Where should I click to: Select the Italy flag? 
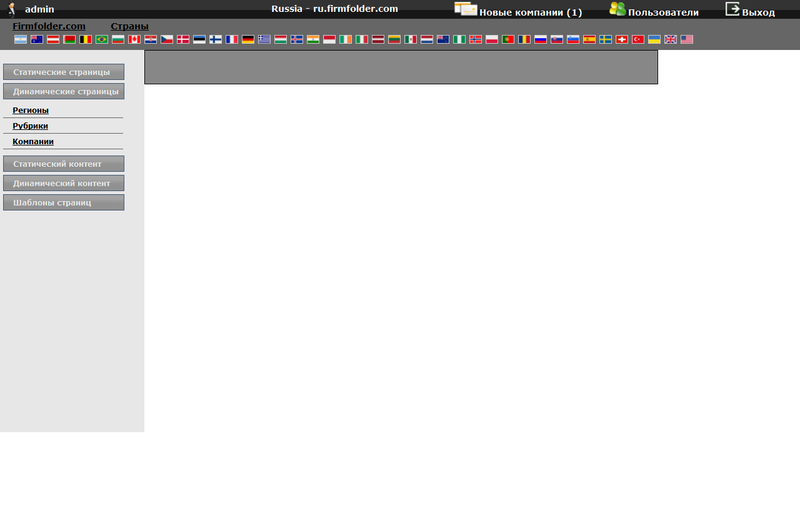(x=362, y=39)
